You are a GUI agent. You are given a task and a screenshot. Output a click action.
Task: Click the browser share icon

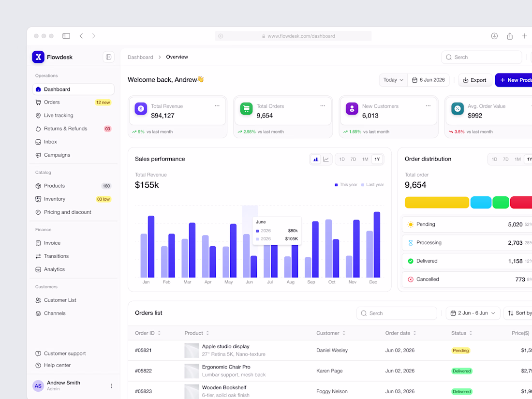pyautogui.click(x=510, y=36)
